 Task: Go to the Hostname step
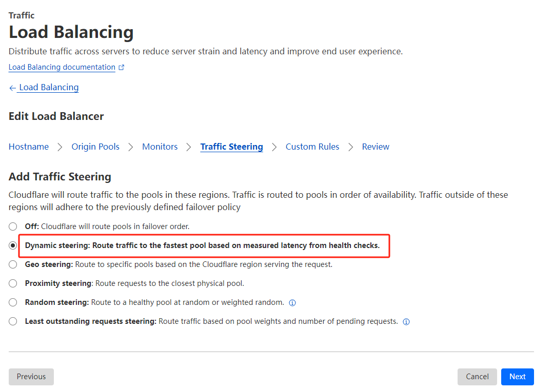[x=29, y=147]
